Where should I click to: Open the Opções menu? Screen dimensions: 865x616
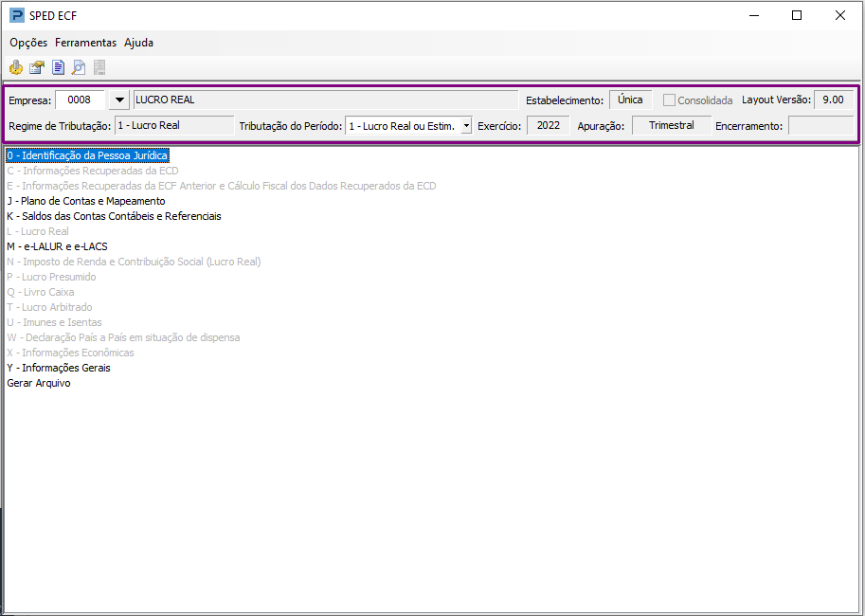click(28, 43)
